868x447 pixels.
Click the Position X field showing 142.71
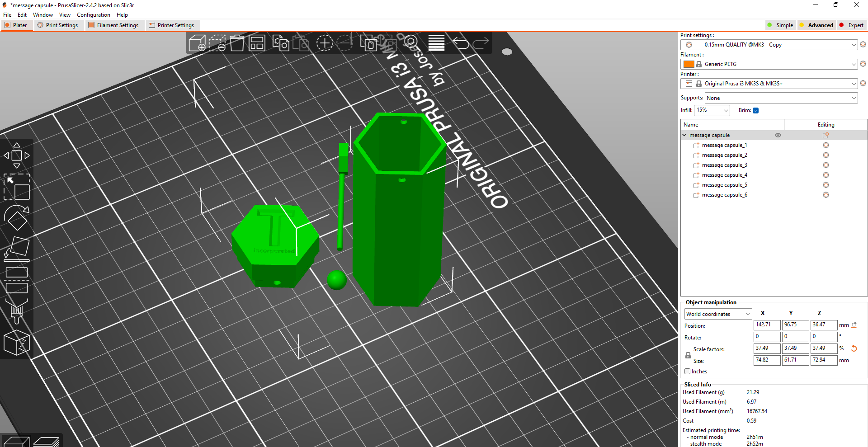pyautogui.click(x=767, y=325)
